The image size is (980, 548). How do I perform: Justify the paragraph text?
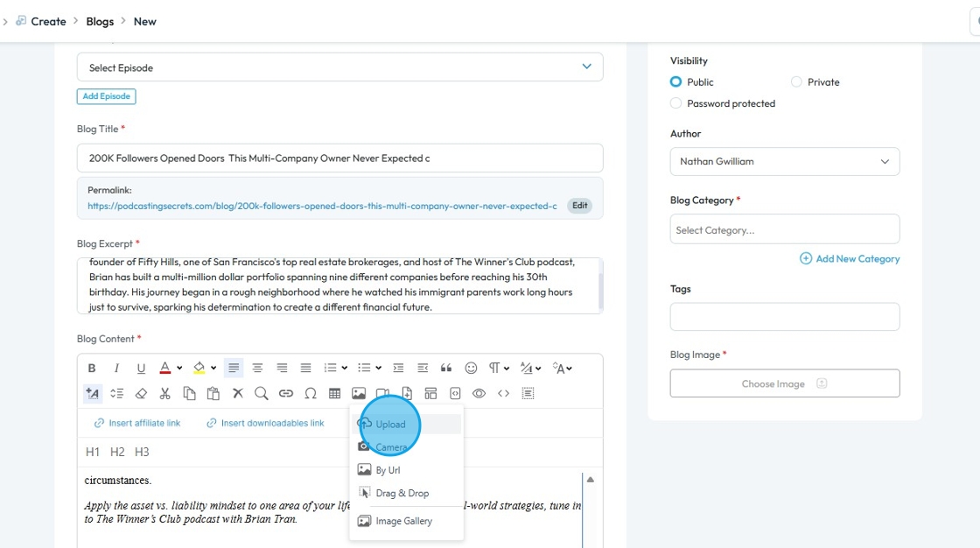click(305, 368)
